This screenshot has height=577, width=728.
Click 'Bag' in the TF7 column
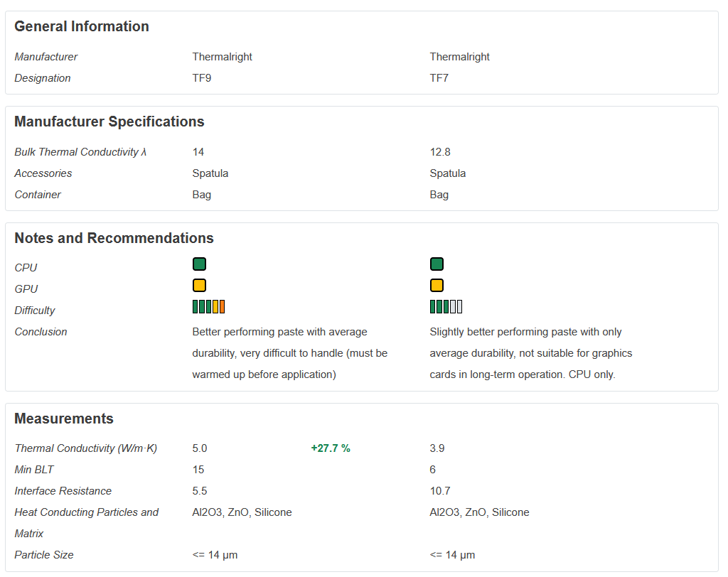point(439,195)
